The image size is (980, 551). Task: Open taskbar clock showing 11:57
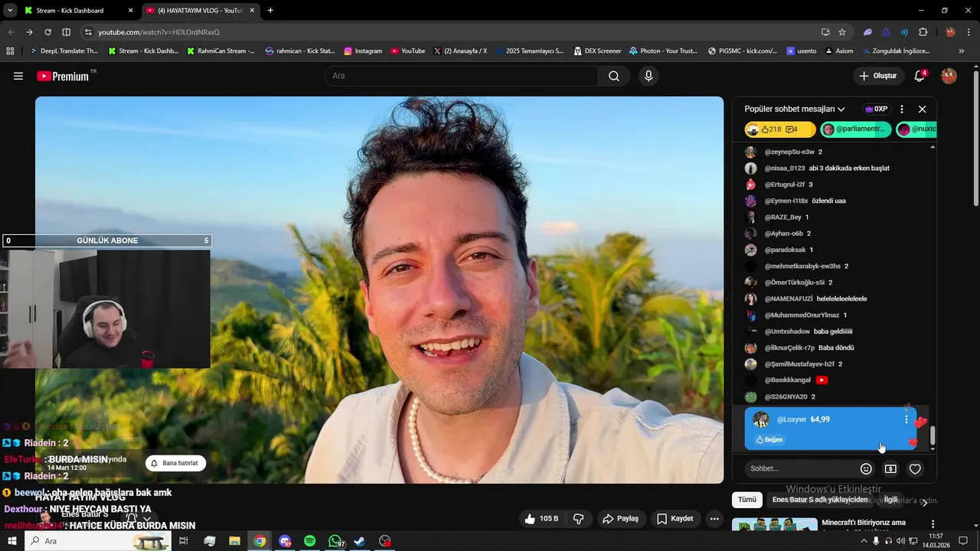[x=935, y=541]
